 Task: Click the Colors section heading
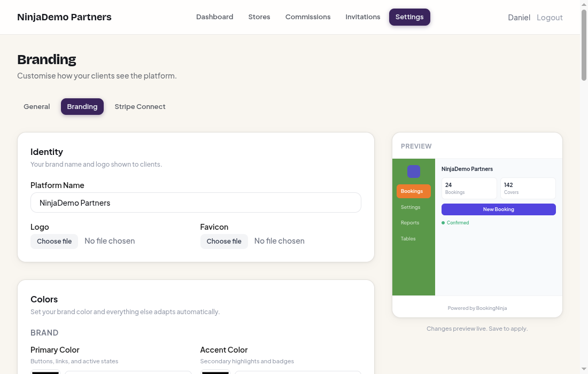click(x=44, y=299)
